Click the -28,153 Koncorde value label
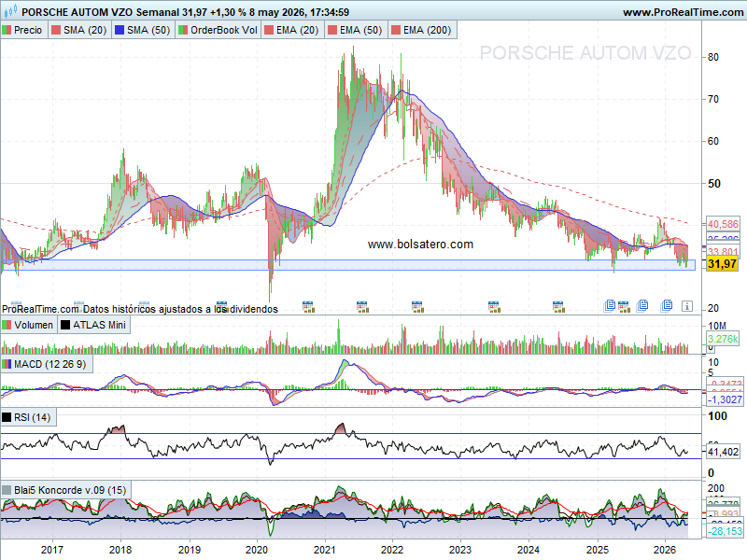This screenshot has width=747, height=560. (725, 531)
